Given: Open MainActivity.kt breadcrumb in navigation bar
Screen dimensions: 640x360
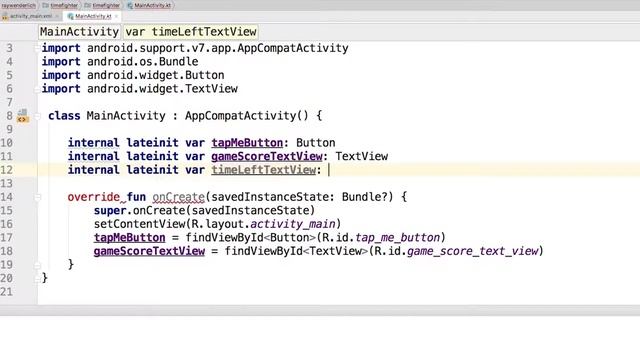Looking at the screenshot, I should click(x=149, y=5).
